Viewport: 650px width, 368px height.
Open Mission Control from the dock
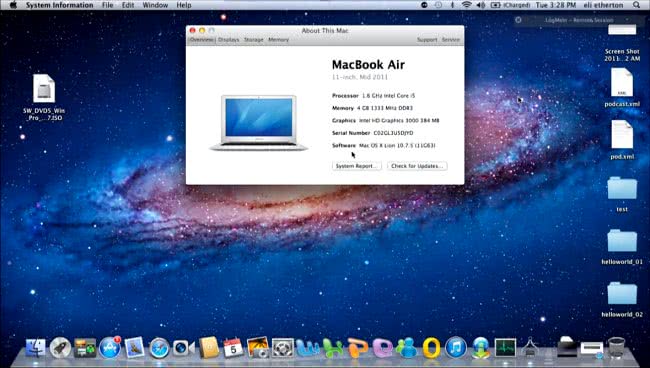point(85,347)
